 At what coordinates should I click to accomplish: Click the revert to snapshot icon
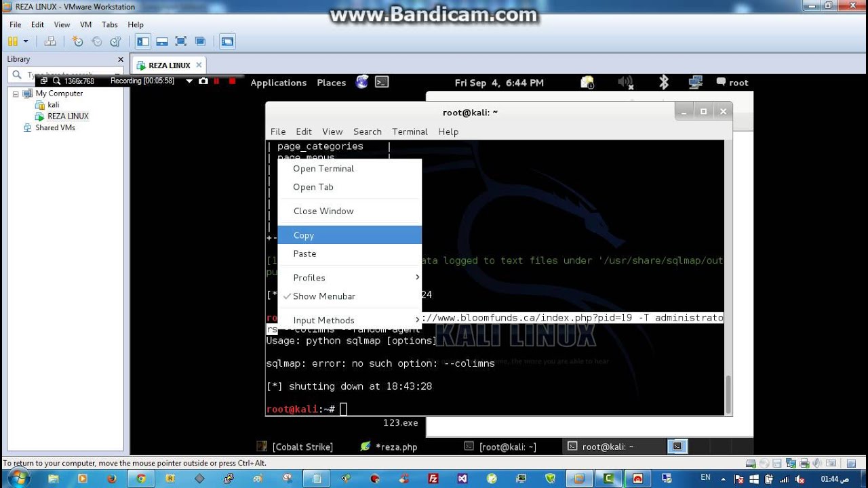tap(96, 41)
